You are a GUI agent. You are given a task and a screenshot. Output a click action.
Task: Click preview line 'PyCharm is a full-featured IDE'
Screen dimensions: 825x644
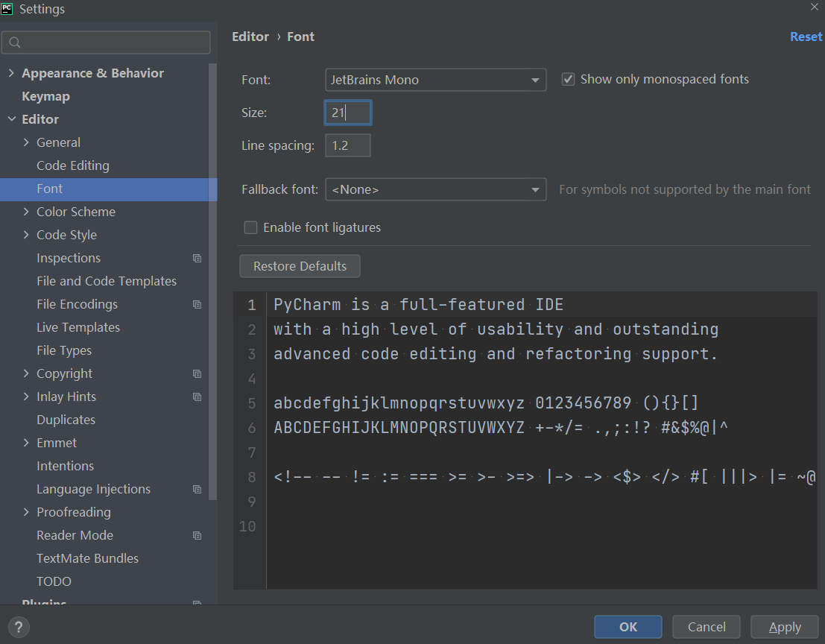[x=418, y=305]
